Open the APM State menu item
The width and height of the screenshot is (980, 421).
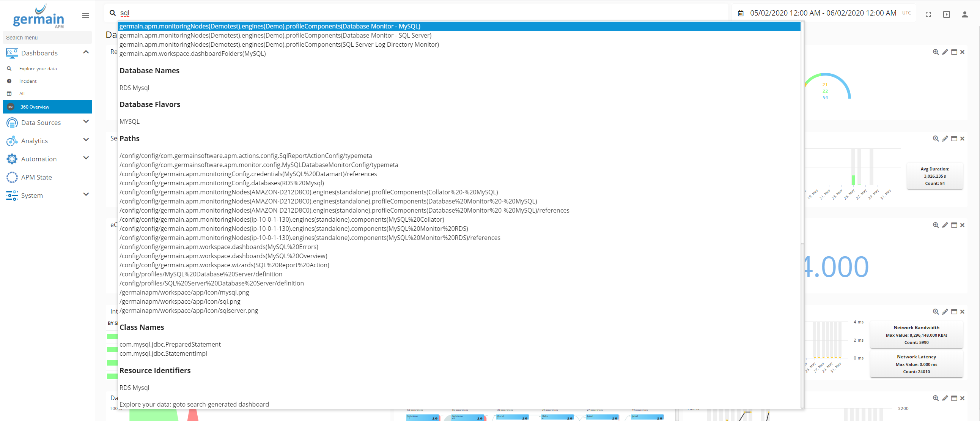point(36,177)
